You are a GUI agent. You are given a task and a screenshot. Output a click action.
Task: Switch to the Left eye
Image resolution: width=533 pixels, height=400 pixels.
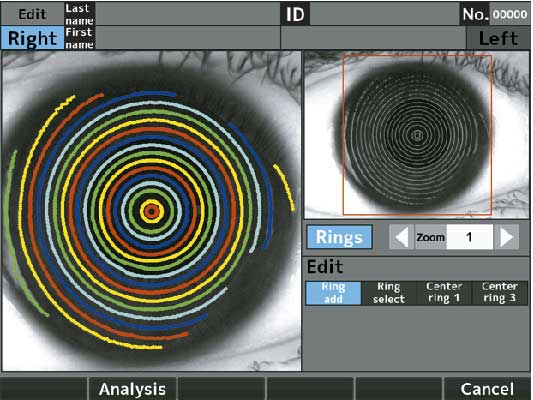498,38
